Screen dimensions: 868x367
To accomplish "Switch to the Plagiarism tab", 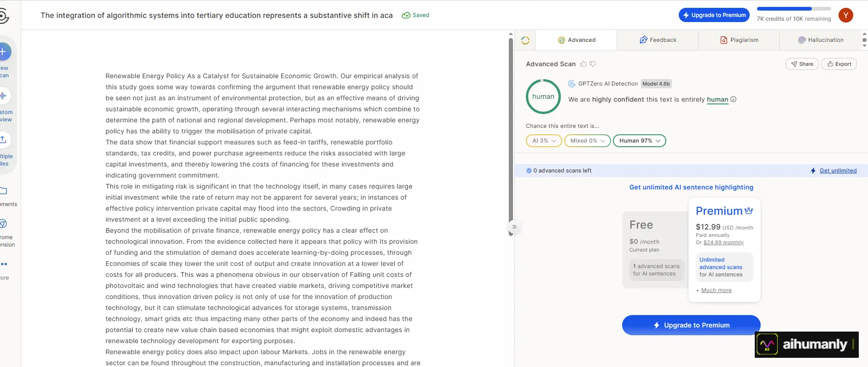I will tap(739, 40).
